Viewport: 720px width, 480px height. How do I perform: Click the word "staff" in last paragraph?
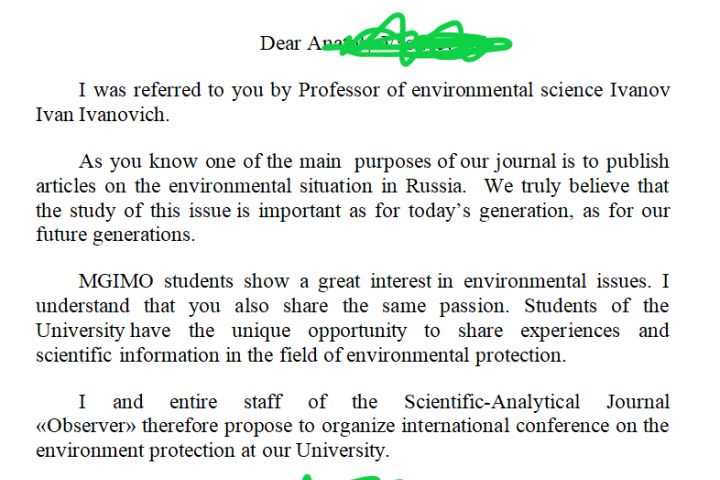point(262,403)
